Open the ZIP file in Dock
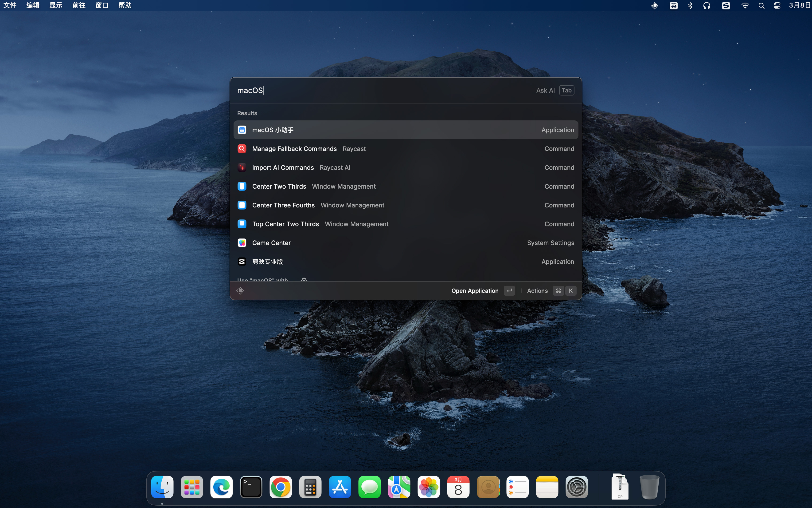 [620, 487]
